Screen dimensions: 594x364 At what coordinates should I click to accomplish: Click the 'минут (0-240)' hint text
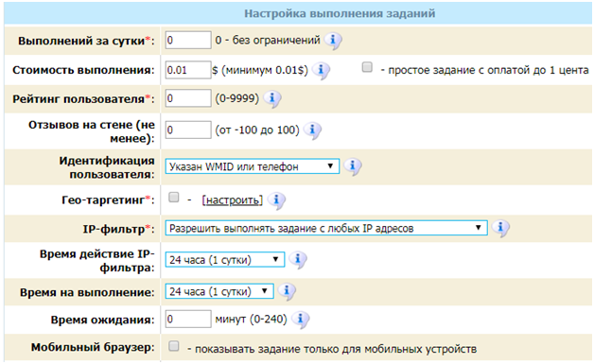251,320
